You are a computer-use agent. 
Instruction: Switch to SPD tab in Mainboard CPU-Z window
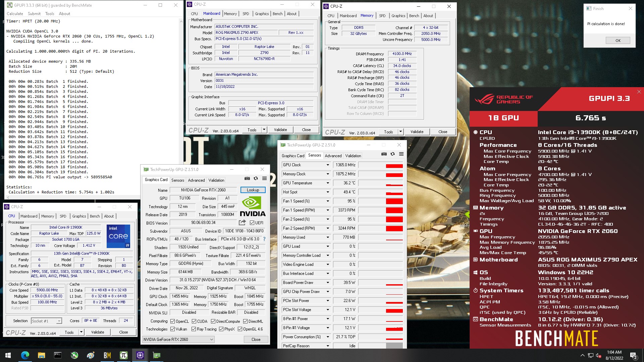[x=246, y=14]
